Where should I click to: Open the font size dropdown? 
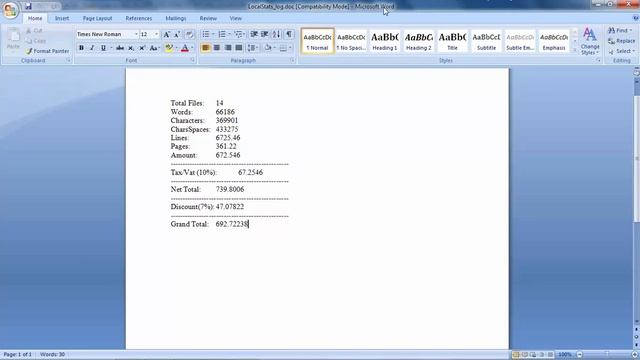[156, 34]
